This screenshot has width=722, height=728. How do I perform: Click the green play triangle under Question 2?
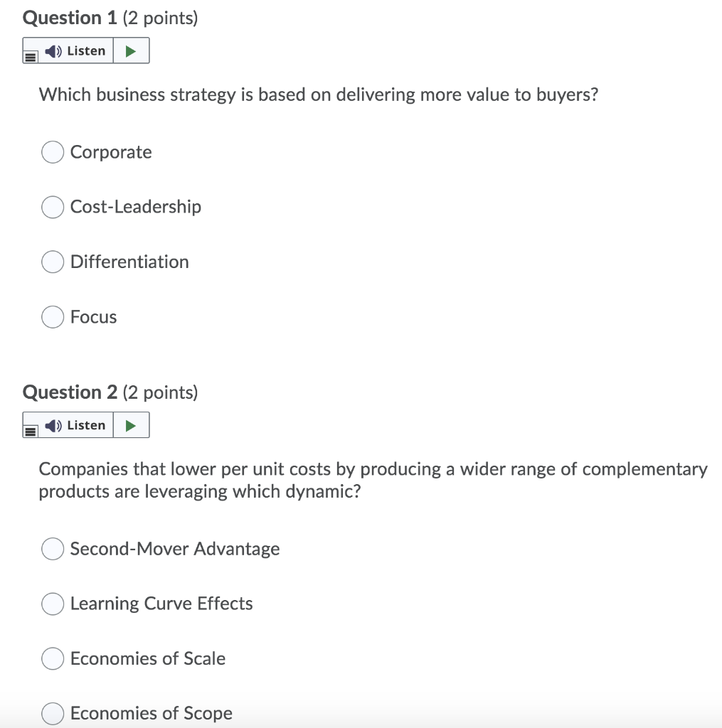click(x=131, y=424)
